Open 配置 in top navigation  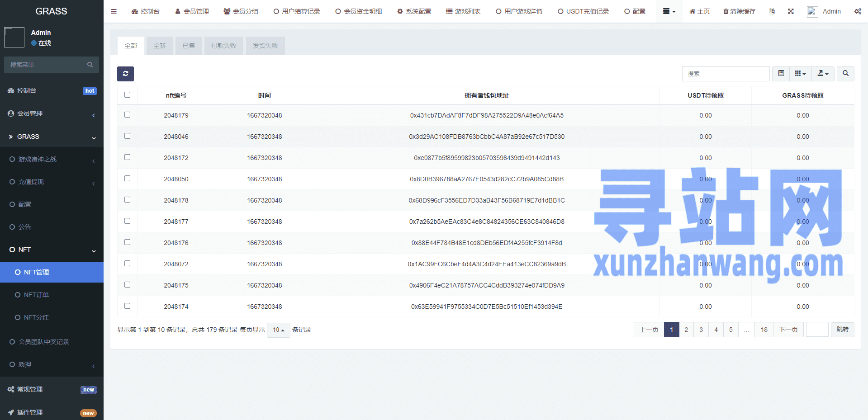coord(635,11)
